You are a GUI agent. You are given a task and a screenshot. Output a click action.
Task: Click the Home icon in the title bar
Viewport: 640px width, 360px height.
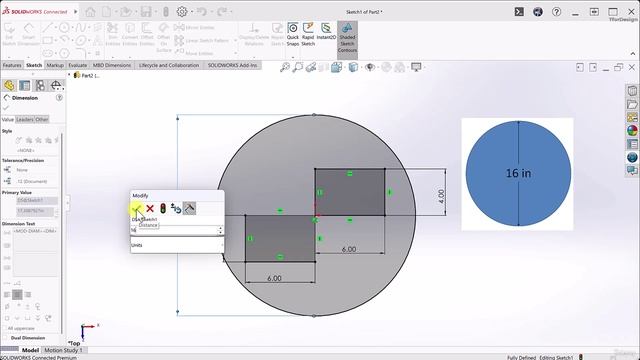tap(90, 12)
